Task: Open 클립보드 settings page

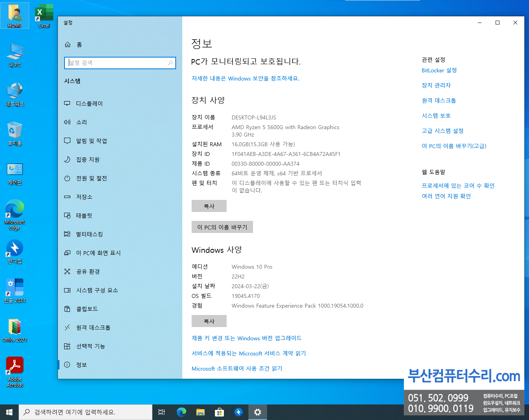Action: [x=120, y=309]
